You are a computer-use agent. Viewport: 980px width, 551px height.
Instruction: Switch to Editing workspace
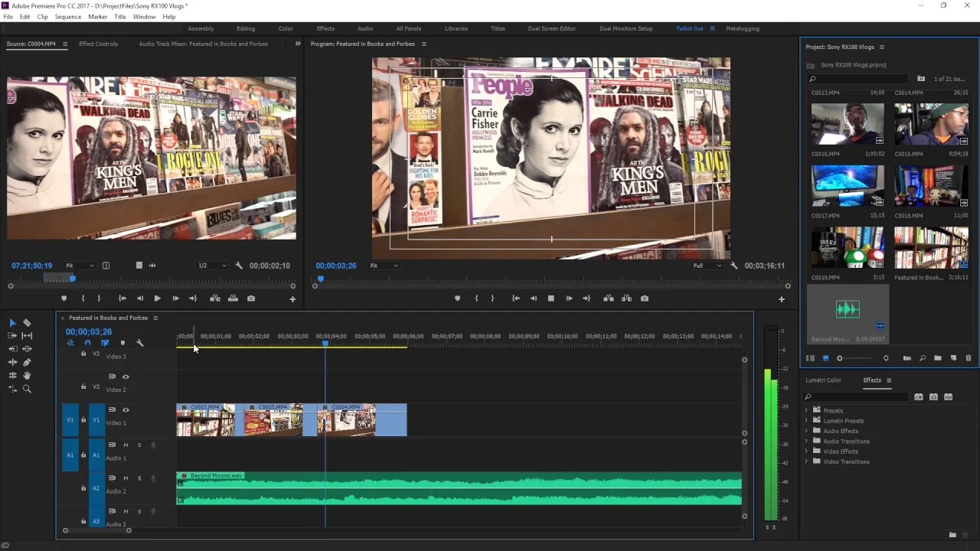246,28
